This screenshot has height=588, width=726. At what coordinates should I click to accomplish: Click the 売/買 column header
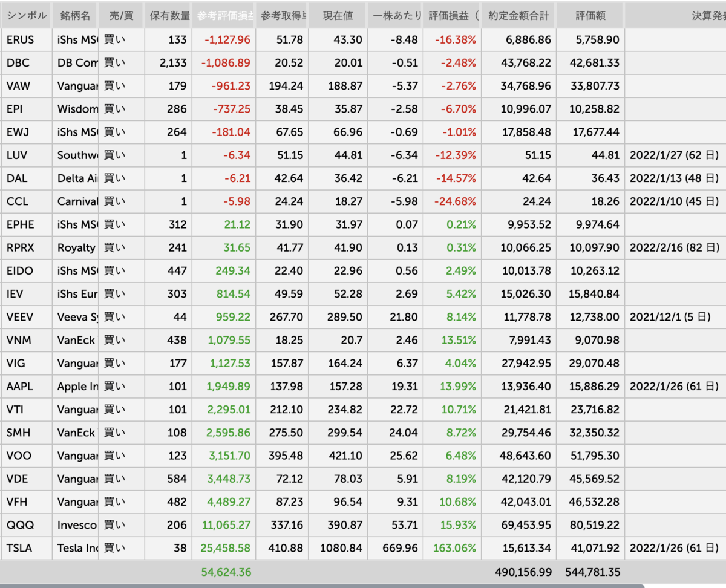pos(121,16)
